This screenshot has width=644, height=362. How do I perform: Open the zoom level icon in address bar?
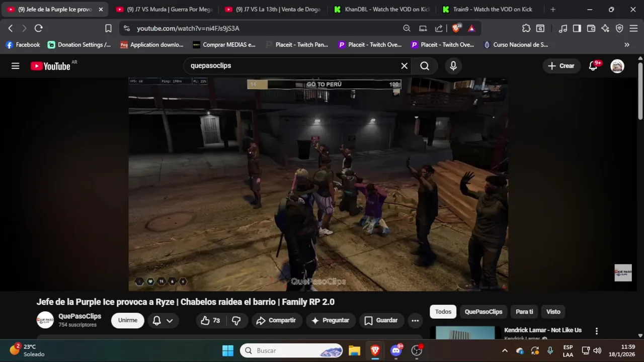407,28
